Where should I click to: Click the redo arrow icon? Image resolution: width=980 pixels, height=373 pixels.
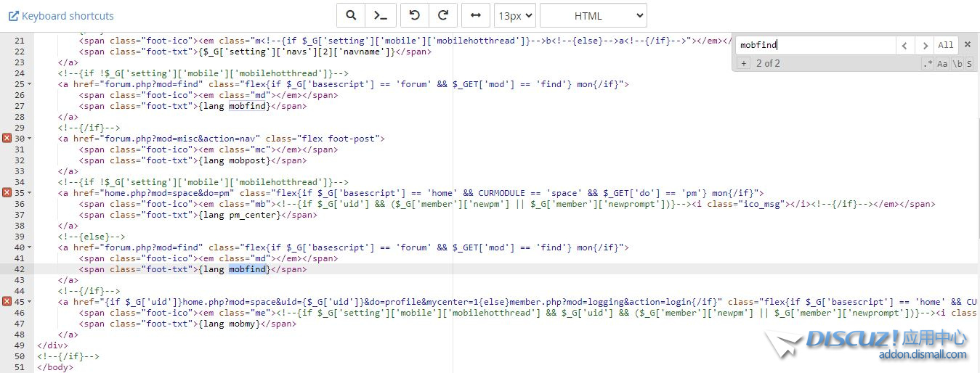pos(443,15)
